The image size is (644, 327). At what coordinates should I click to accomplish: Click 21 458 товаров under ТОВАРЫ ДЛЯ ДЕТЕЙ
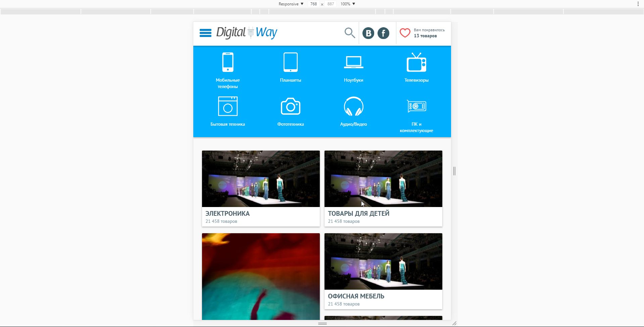click(344, 221)
